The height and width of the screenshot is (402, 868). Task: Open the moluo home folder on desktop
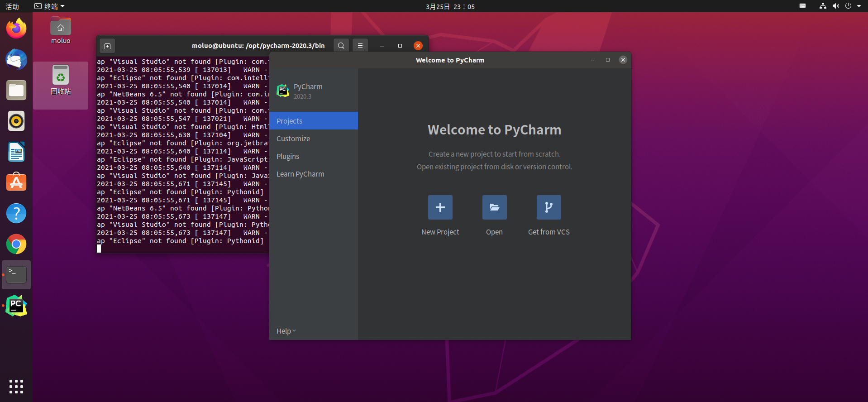61,31
